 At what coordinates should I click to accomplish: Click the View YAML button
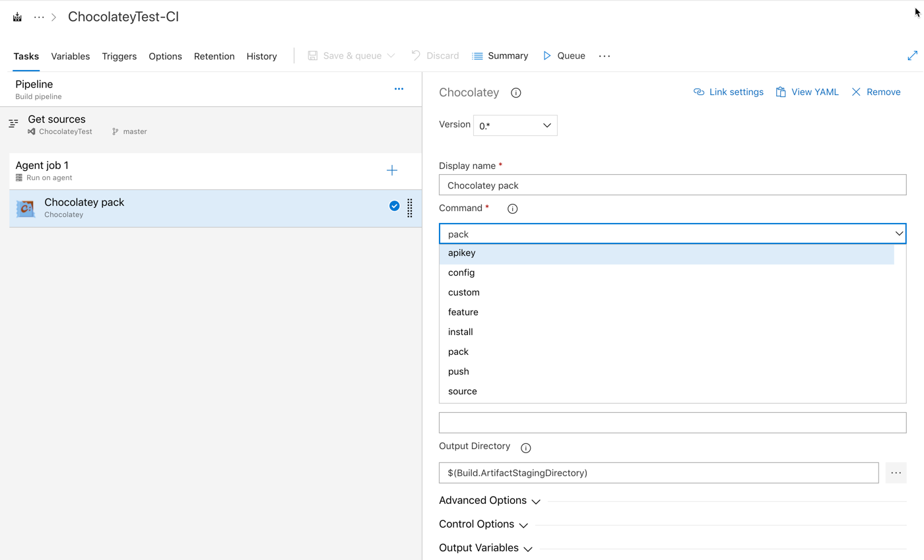pyautogui.click(x=807, y=92)
